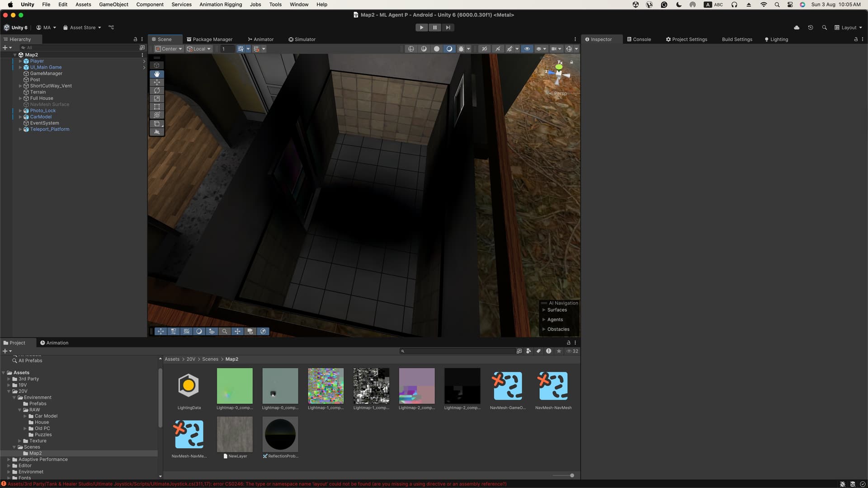868x488 pixels.
Task: Select the ReflectionProb thumbnail
Action: [x=280, y=435]
